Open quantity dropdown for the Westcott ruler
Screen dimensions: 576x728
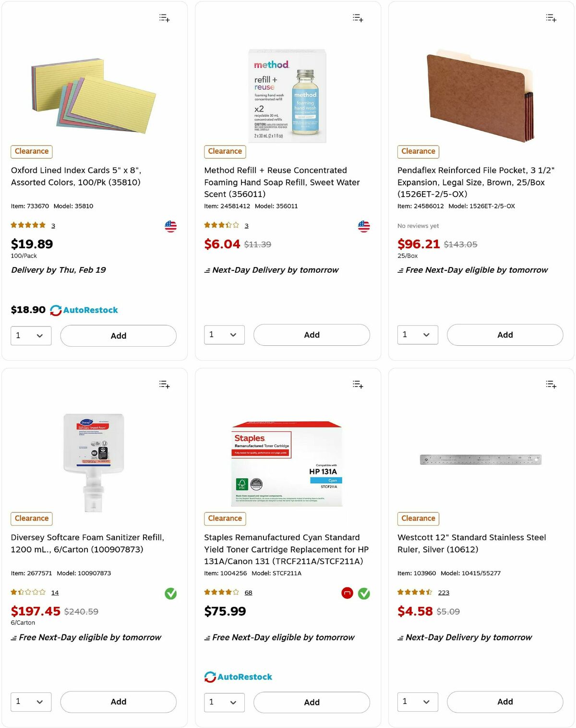tap(417, 702)
